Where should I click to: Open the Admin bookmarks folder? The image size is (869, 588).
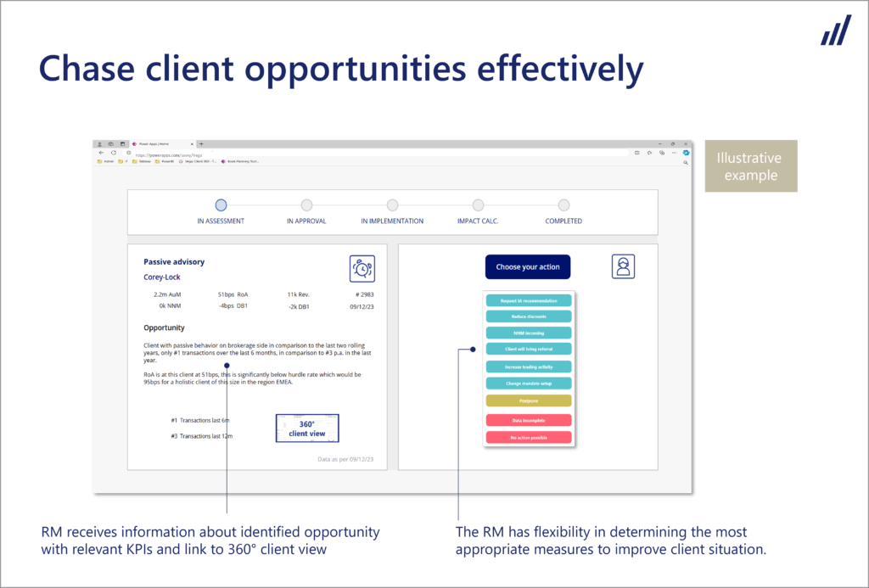coord(106,160)
